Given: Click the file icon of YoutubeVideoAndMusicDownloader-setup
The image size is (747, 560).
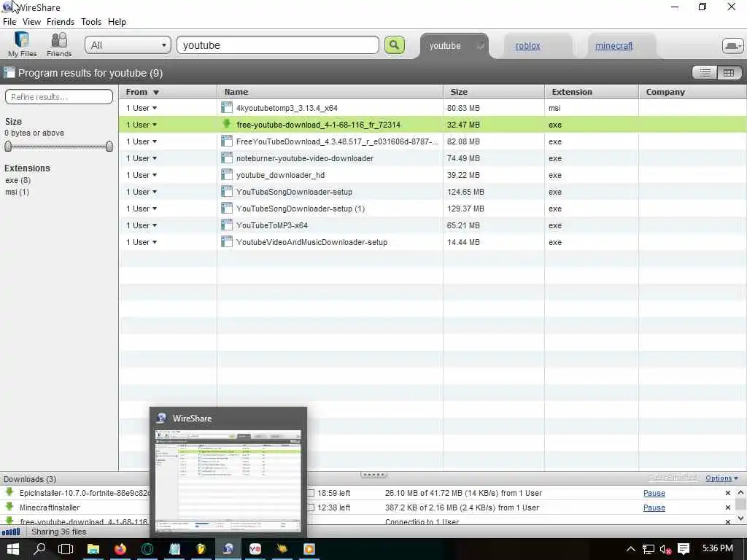Looking at the screenshot, I should click(228, 241).
